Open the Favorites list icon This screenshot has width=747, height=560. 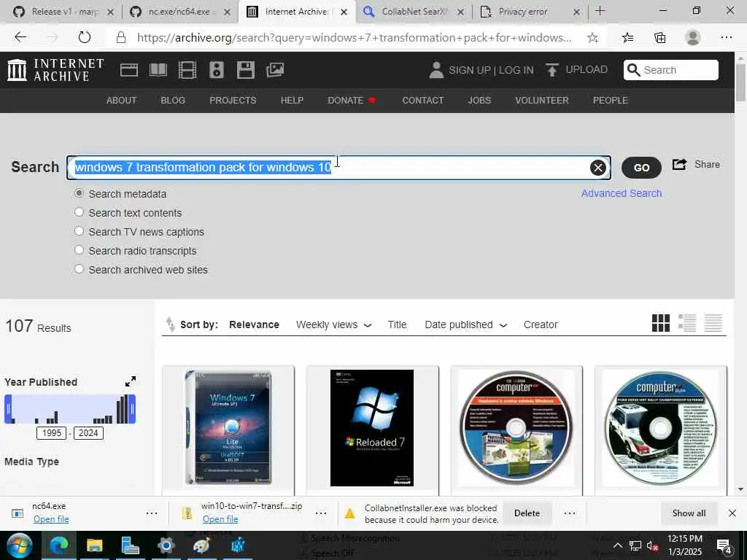click(627, 38)
